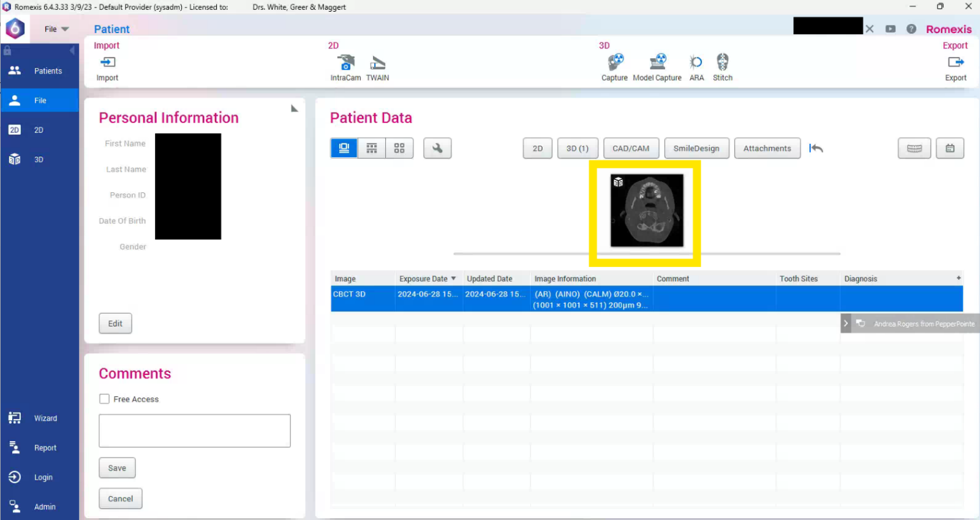Sort by Exposure Date column

click(428, 279)
